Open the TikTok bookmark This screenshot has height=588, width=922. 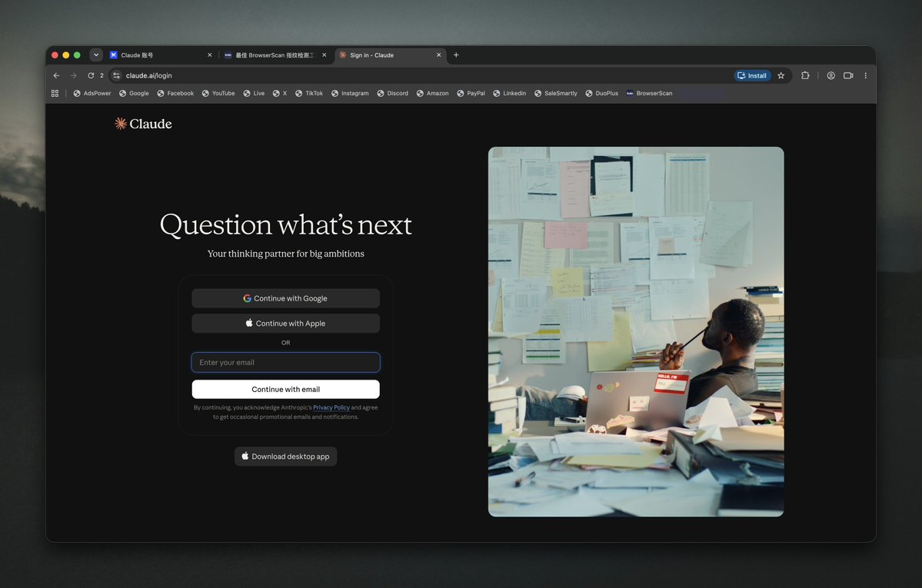(308, 93)
